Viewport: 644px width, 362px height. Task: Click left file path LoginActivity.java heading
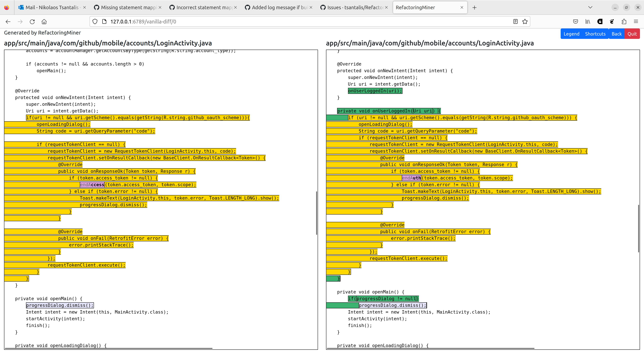(108, 43)
